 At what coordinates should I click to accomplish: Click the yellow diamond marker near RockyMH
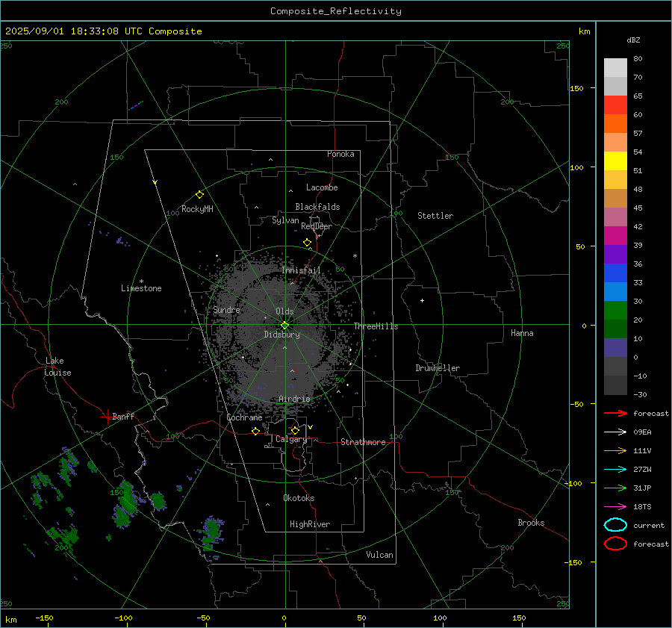[x=199, y=195]
